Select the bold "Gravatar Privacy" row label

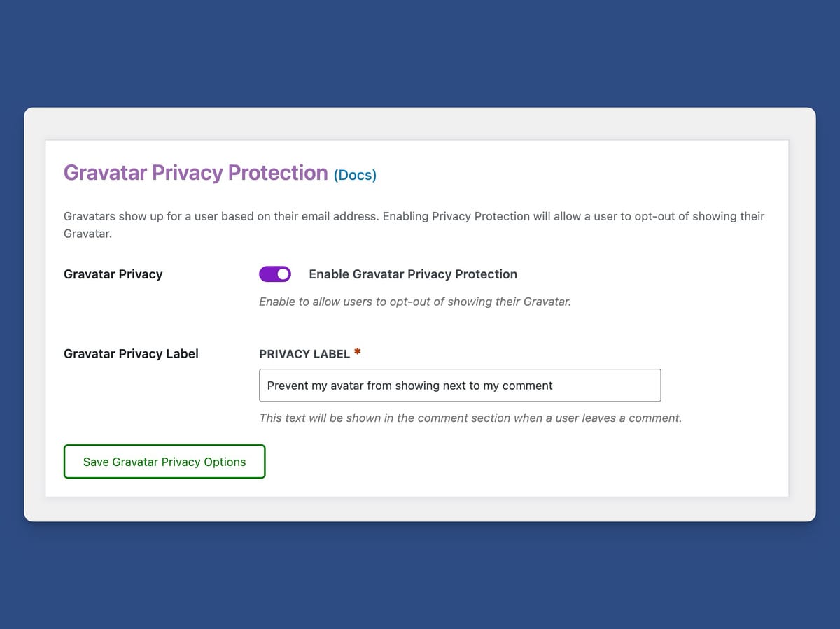click(113, 274)
